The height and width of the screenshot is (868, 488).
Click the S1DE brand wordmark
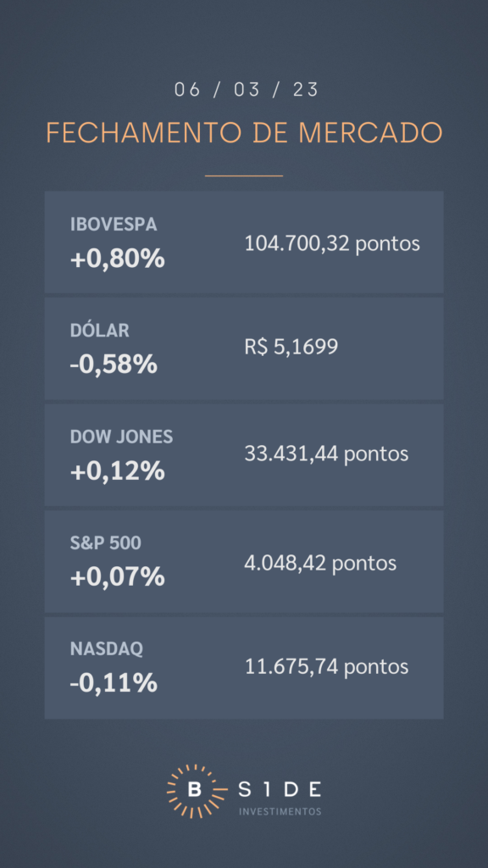point(279,789)
